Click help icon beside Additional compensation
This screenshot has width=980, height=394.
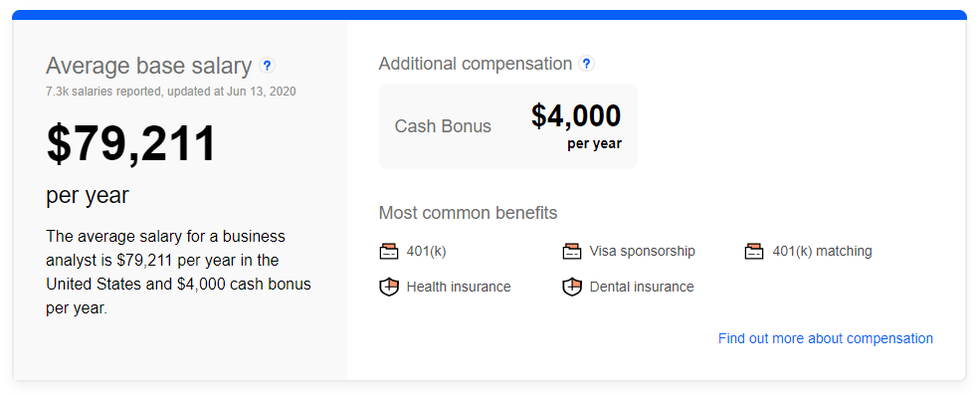tap(586, 63)
